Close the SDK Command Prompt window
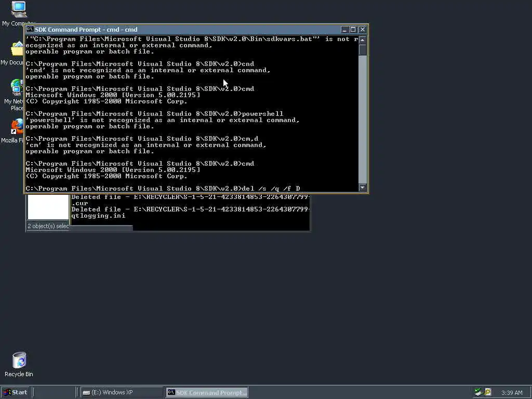The width and height of the screenshot is (532, 399). [x=362, y=30]
